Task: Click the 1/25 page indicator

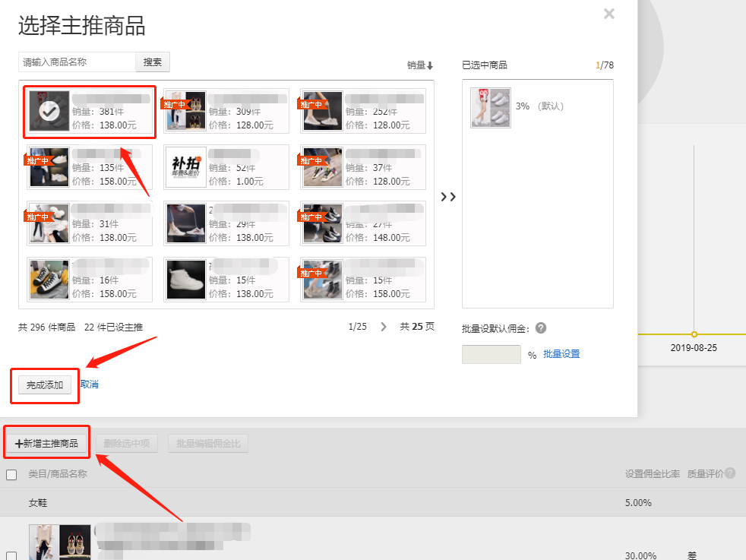Action: [358, 327]
